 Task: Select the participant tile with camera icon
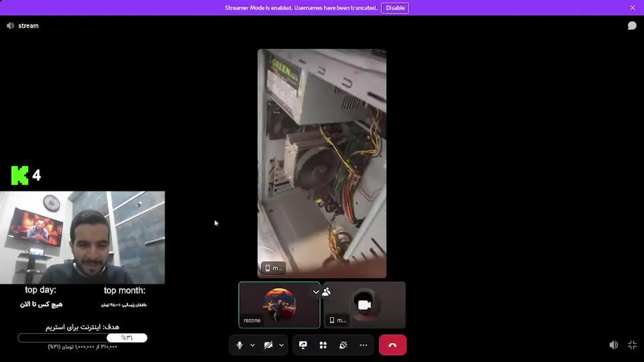click(365, 305)
